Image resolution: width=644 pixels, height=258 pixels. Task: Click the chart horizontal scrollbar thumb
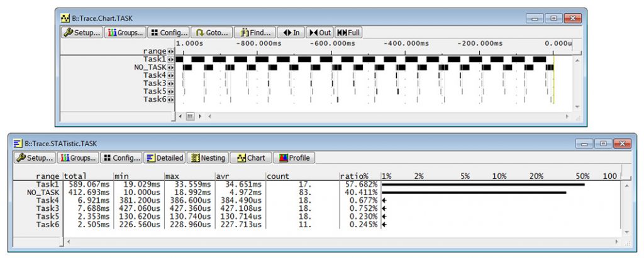coord(190,116)
